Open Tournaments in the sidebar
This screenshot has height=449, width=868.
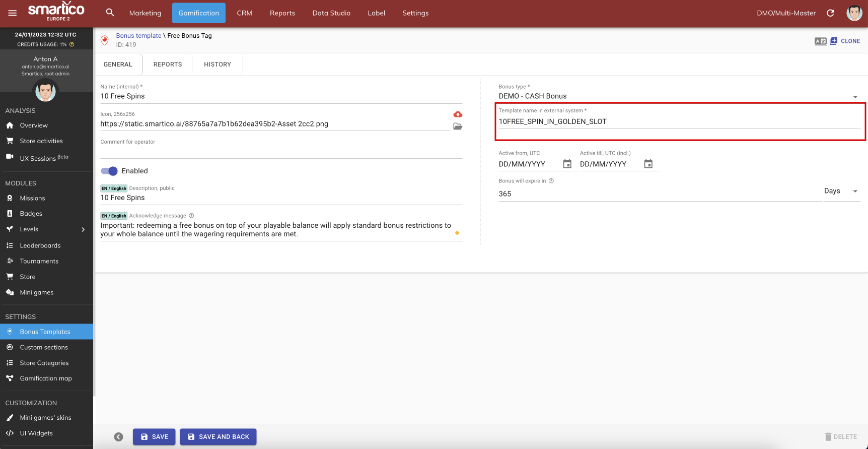39,261
